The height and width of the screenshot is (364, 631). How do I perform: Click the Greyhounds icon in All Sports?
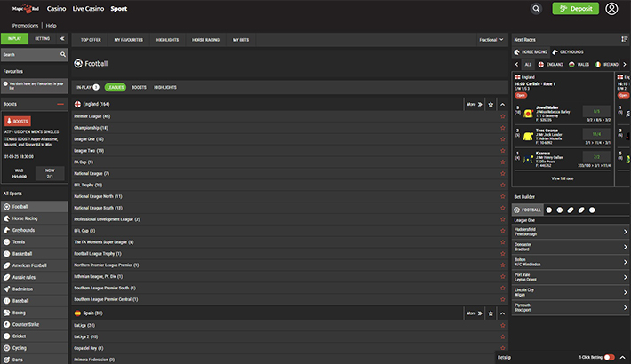click(x=7, y=229)
